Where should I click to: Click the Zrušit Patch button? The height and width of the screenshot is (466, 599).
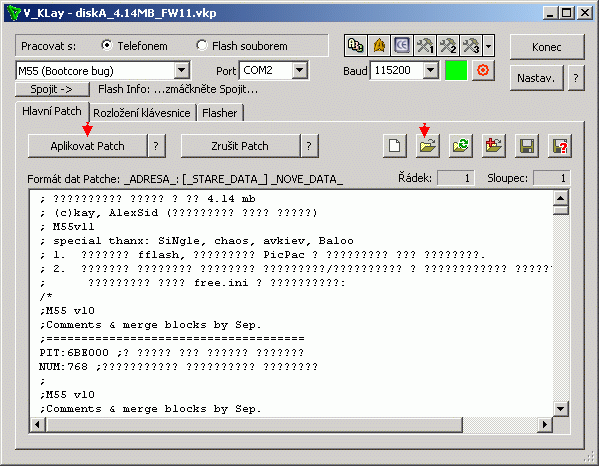240,146
